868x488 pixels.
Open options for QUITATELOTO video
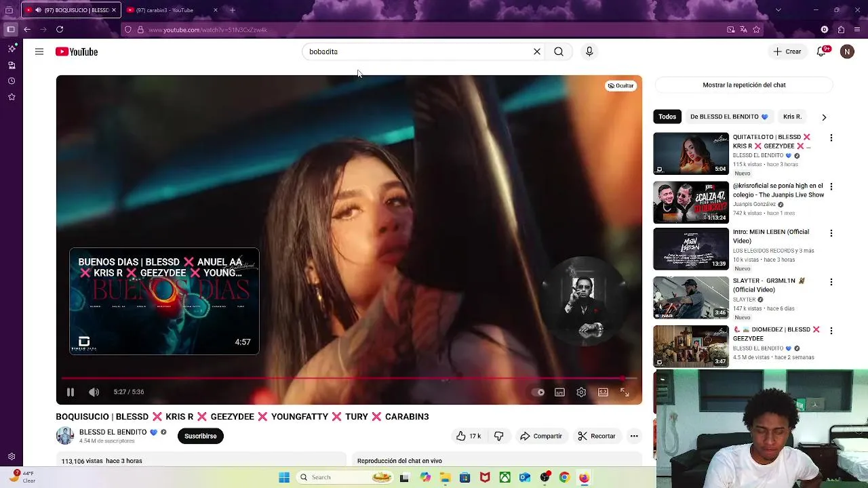point(831,138)
